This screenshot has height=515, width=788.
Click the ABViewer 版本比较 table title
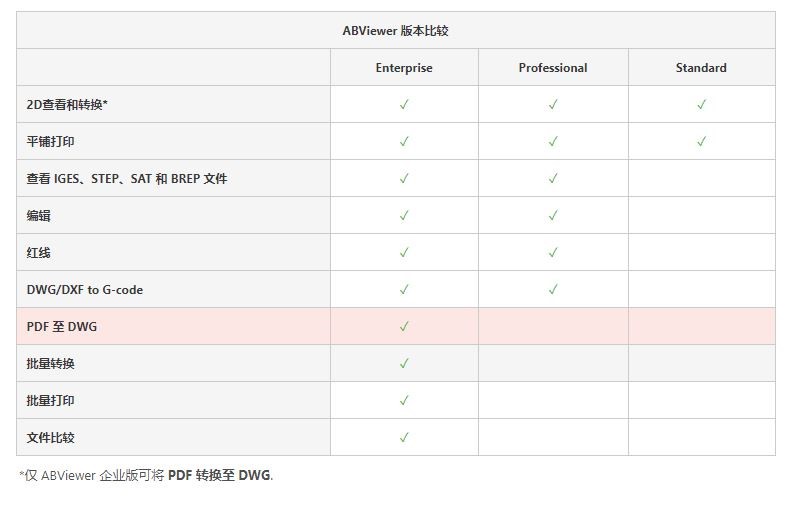point(396,31)
